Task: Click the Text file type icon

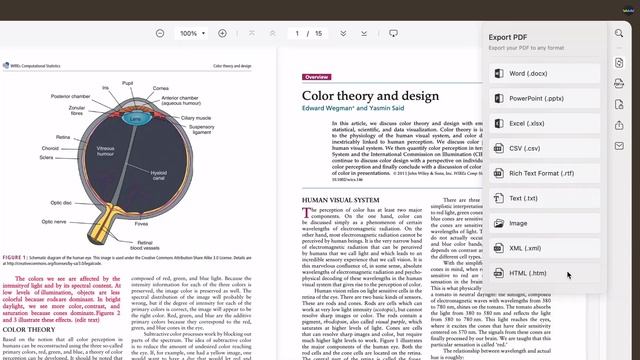Action: (498, 198)
